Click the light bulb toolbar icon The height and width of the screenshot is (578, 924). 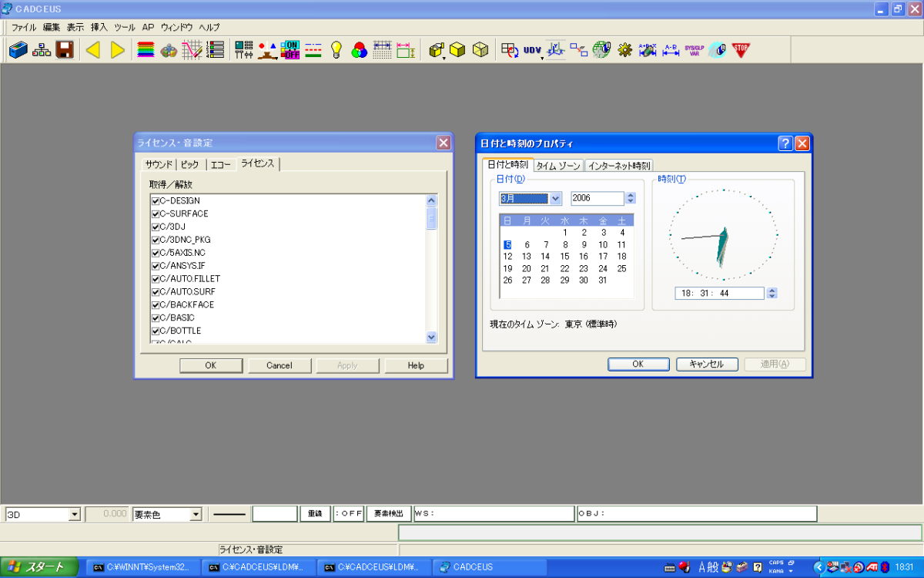tap(336, 50)
